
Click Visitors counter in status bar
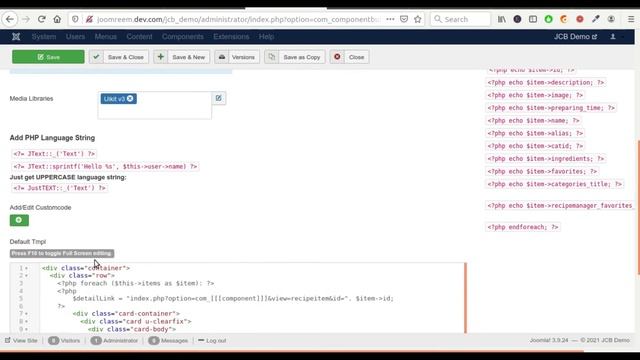(64, 340)
